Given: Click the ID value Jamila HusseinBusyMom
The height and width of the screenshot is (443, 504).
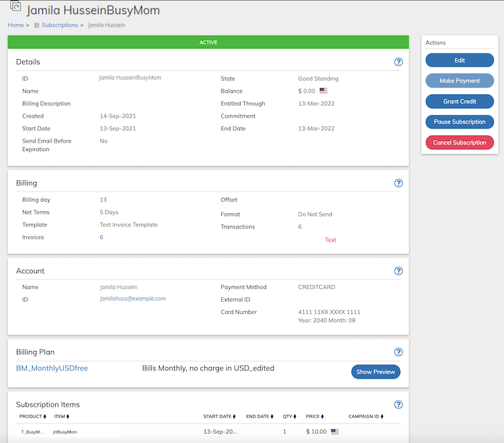Looking at the screenshot, I should point(130,77).
